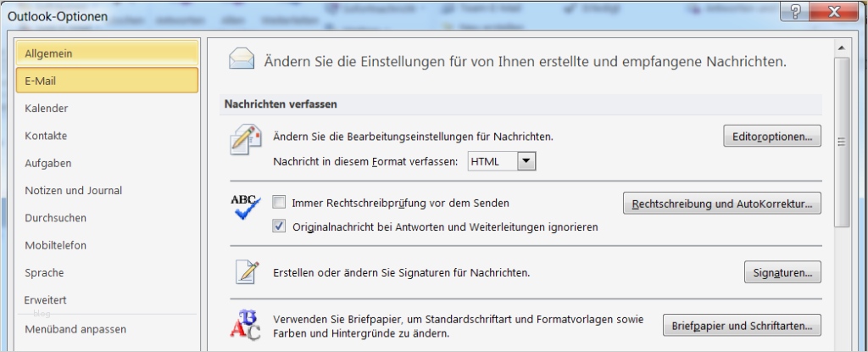Open the Kalender options category
868x352 pixels.
[x=108, y=108]
